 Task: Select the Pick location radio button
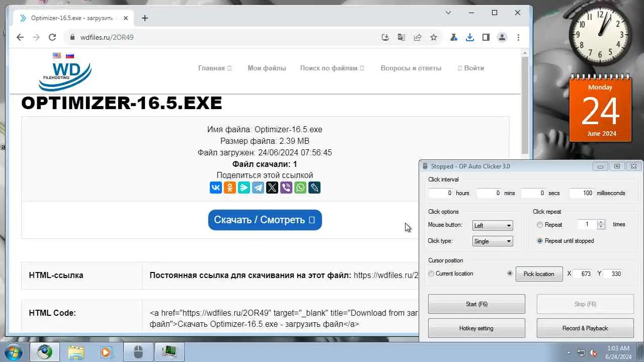click(x=510, y=274)
